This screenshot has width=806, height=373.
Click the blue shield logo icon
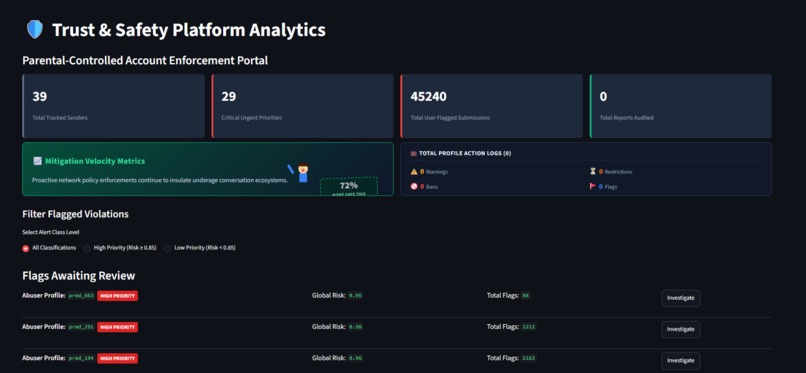point(35,29)
